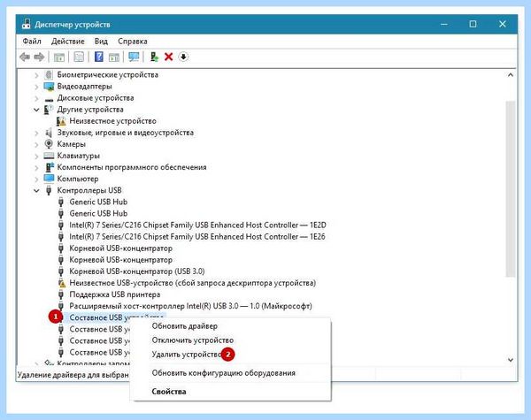Click the Неизвестное устройство warning icon

61,121
